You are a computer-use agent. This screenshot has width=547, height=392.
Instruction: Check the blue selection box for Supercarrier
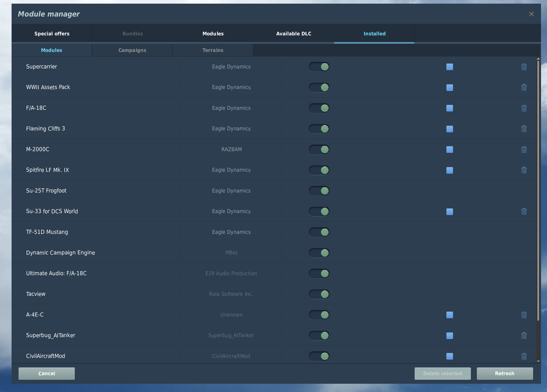click(450, 67)
